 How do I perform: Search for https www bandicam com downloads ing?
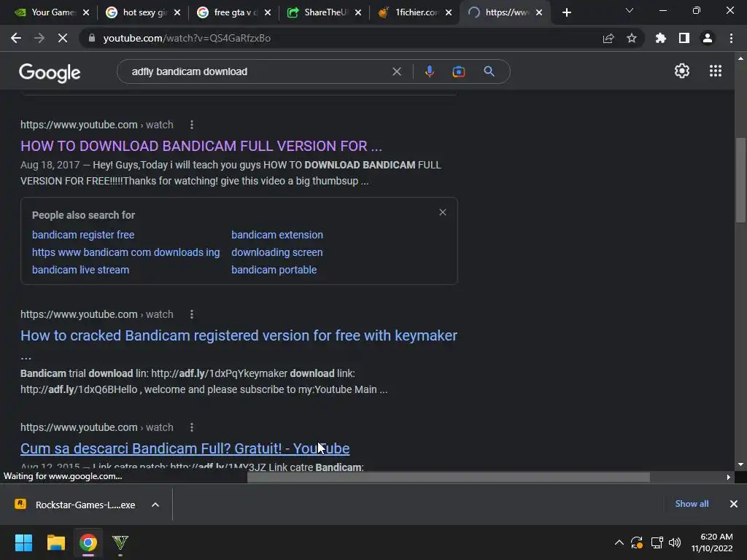(x=125, y=252)
